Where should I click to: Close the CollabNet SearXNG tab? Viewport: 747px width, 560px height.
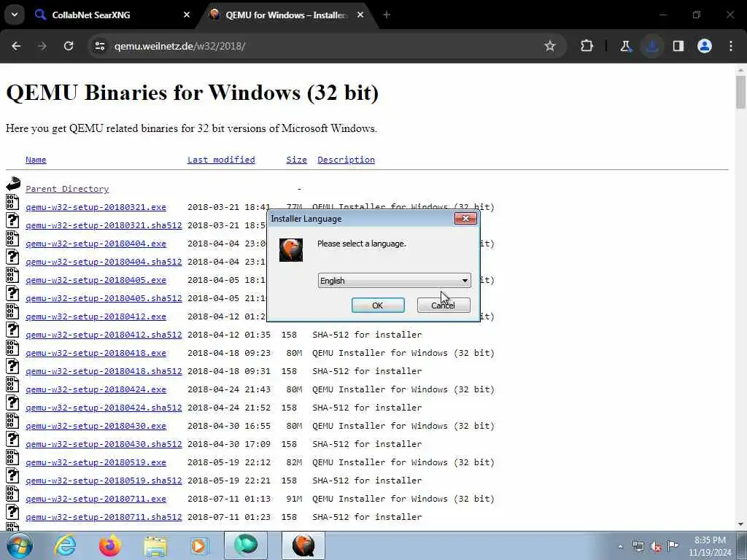[187, 15]
